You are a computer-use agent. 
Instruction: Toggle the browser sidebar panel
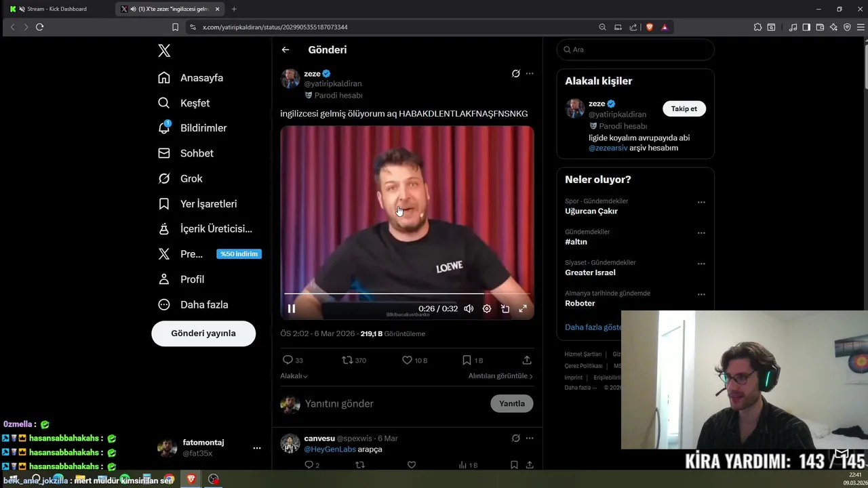click(x=806, y=27)
